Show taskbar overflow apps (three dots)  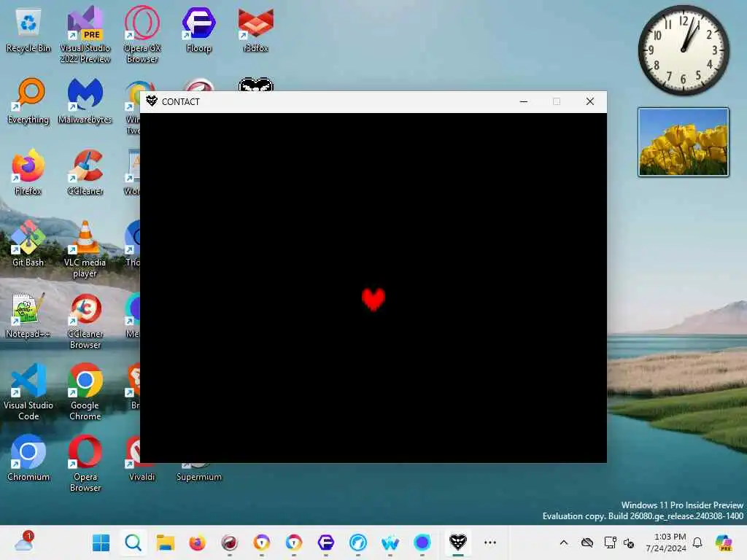(x=490, y=542)
